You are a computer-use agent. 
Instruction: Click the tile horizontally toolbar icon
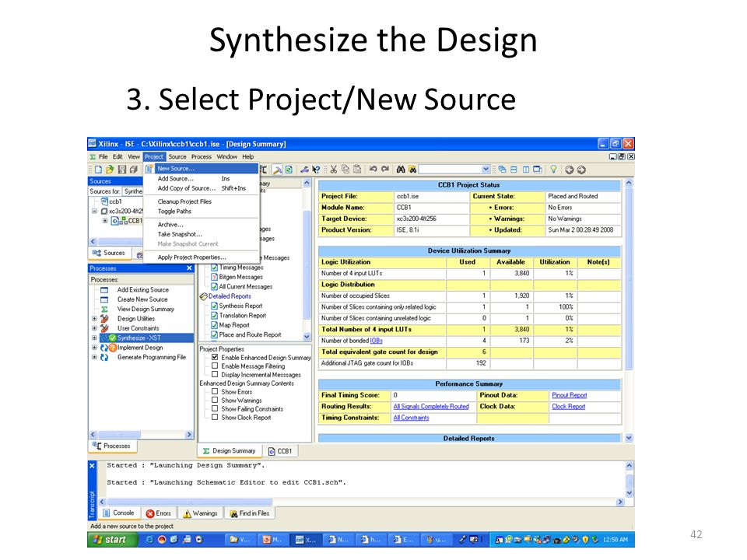(514, 170)
